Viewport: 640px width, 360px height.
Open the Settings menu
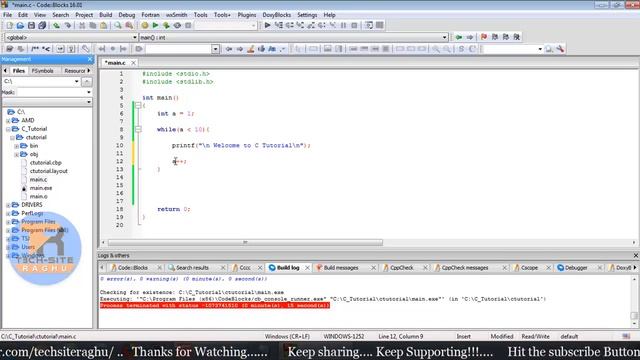point(307,15)
